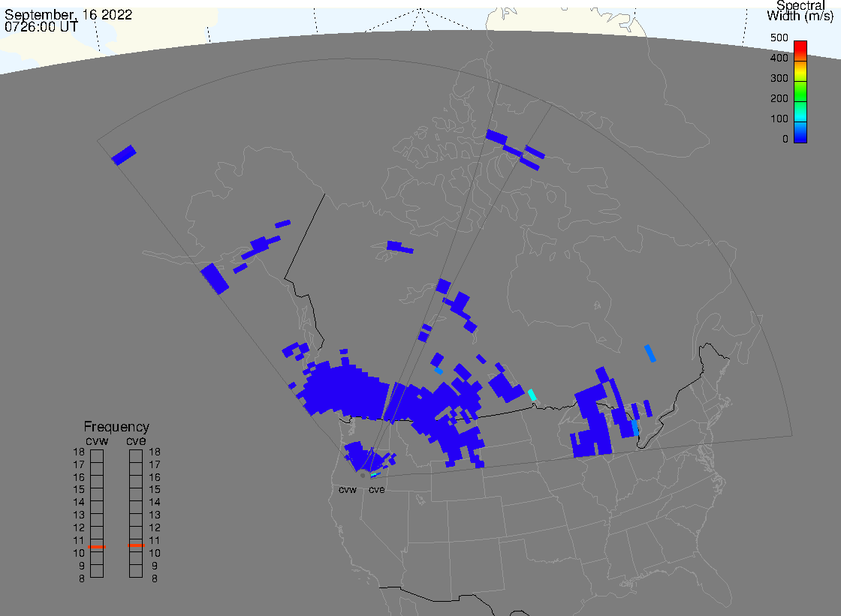Click the Spectral Width rainbow color bar
Viewport: 841px width, 616px height.
(800, 92)
